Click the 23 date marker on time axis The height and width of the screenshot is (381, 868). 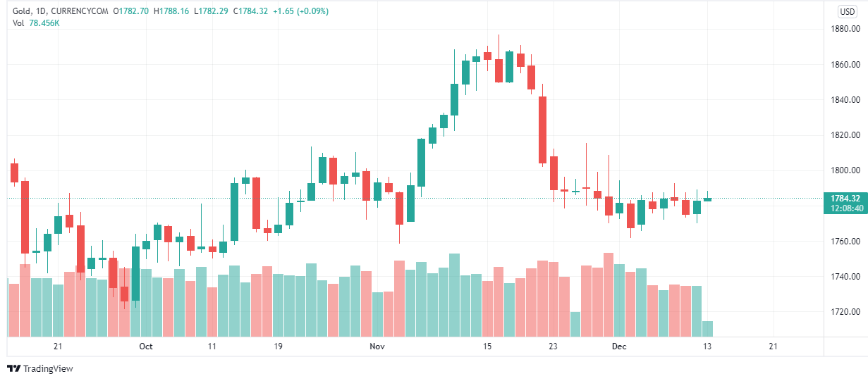pyautogui.click(x=553, y=346)
